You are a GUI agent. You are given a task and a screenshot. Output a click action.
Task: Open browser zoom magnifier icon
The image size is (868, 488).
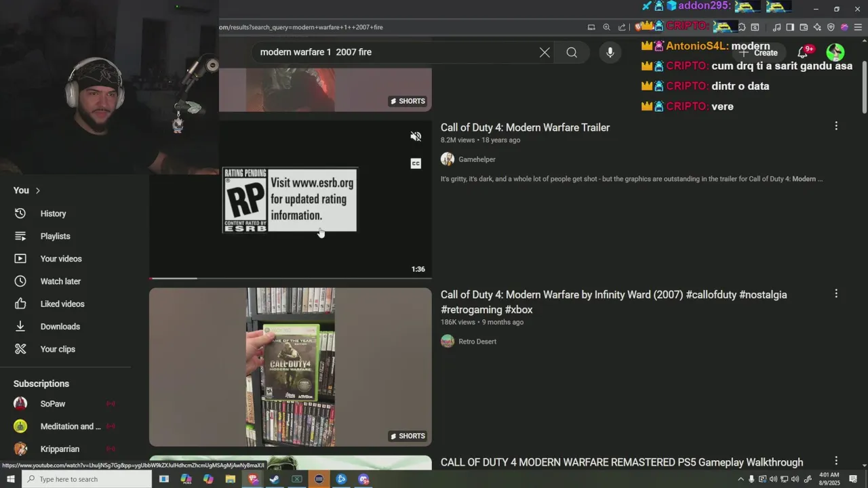click(x=606, y=27)
